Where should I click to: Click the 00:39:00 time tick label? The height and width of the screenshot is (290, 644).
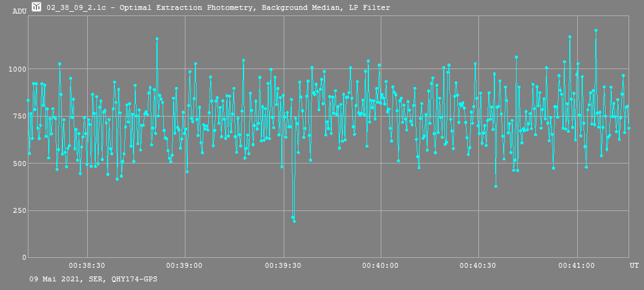point(185,265)
